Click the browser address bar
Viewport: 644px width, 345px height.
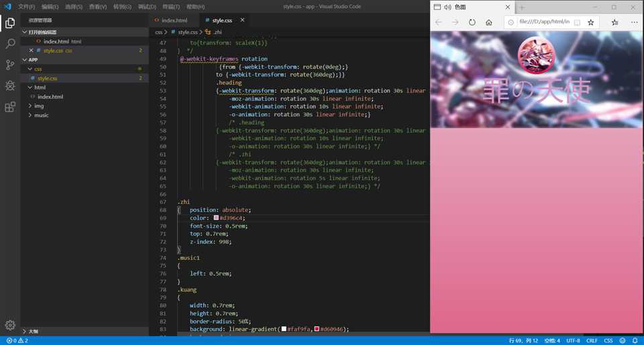(x=544, y=21)
